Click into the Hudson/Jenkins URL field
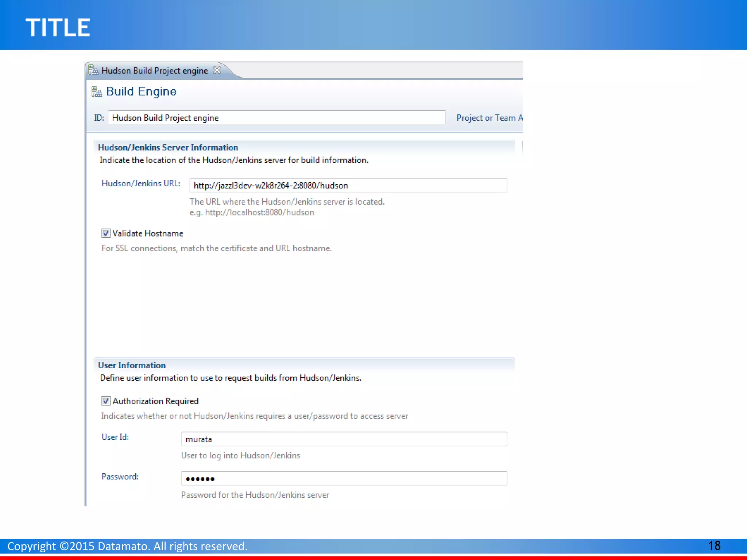Screen dimensions: 747x560 tap(348, 186)
